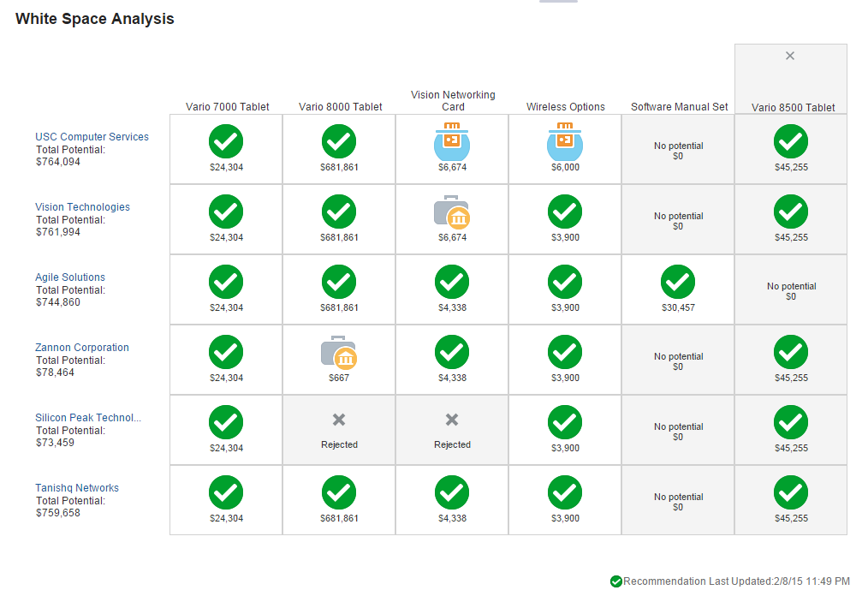The image size is (868, 602).
Task: Click Silicon Peak Vario 8500 Tablet checkmark
Action: pos(790,422)
